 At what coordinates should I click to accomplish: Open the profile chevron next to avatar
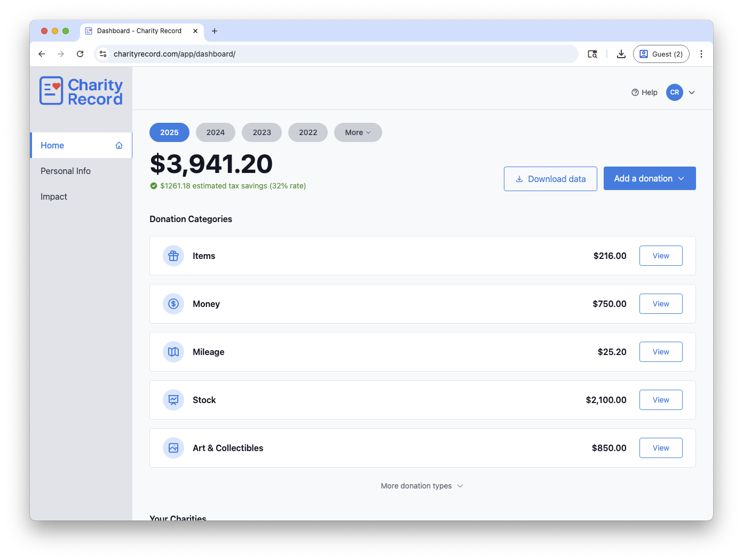(692, 92)
